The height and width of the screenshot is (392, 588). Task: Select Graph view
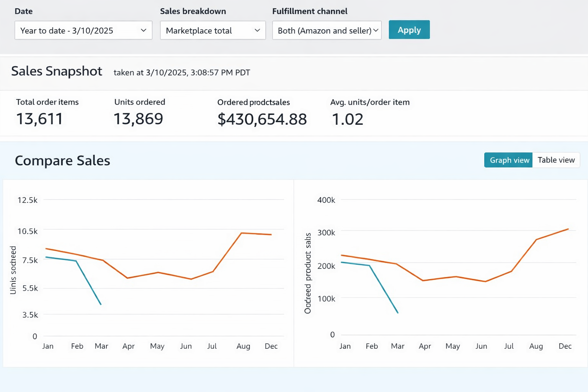click(508, 160)
